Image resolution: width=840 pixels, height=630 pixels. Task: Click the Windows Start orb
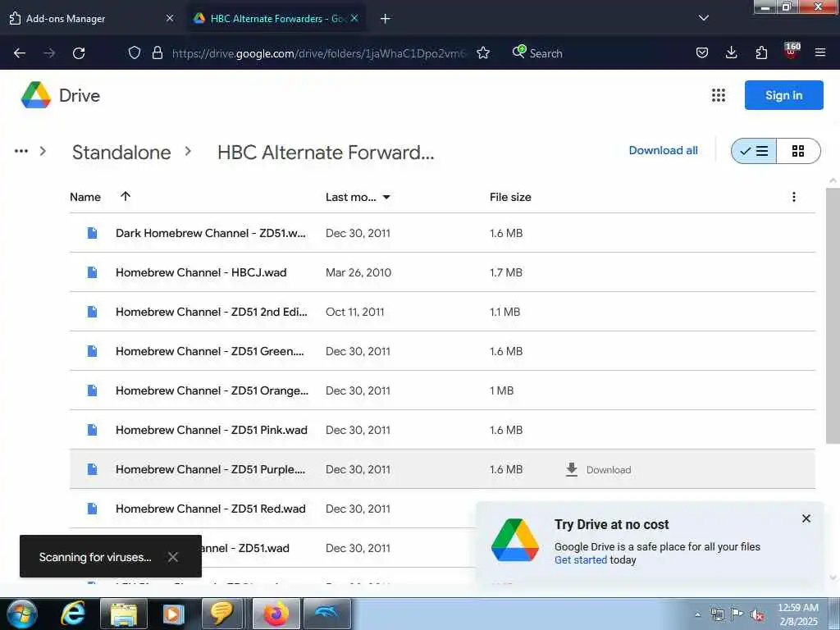click(x=21, y=614)
